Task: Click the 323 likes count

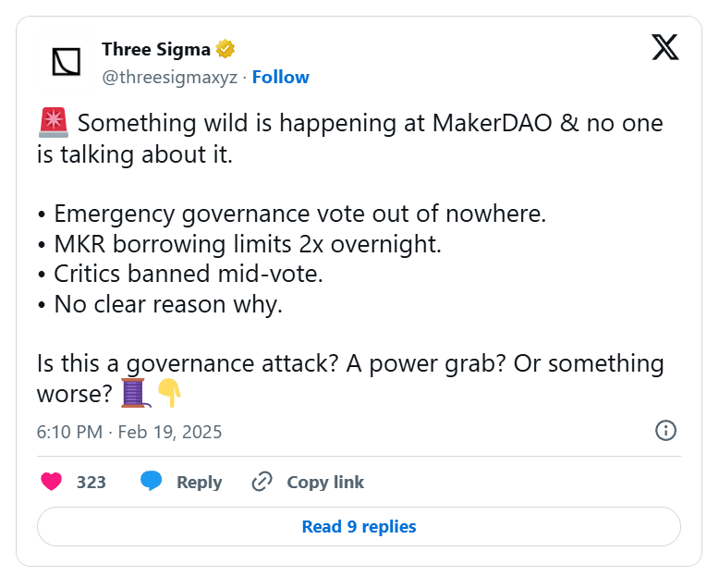Action: pyautogui.click(x=91, y=482)
